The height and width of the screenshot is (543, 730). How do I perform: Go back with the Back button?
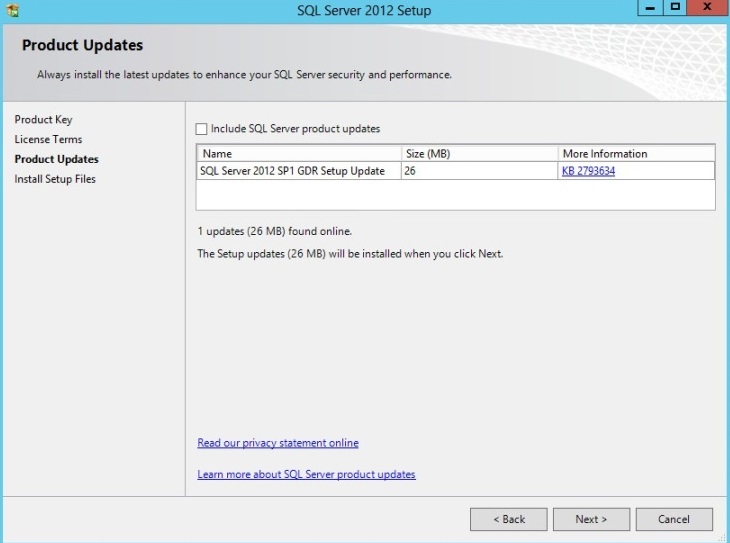pyautogui.click(x=508, y=519)
